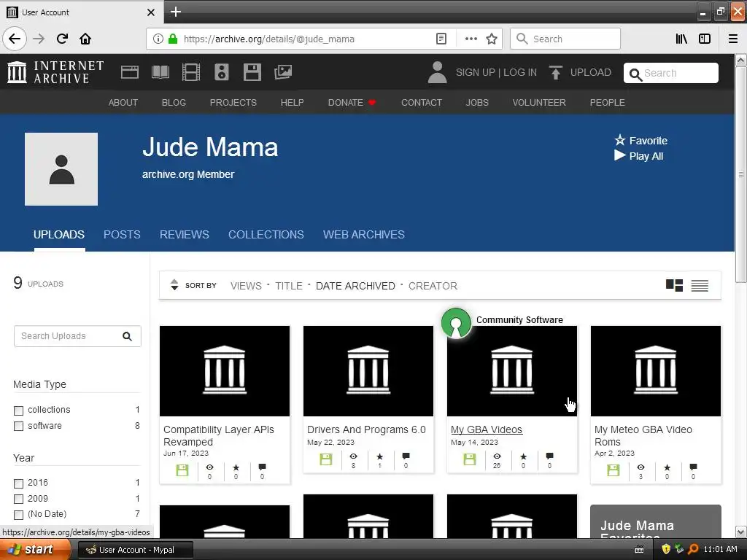Viewport: 747px width, 560px height.
Task: Show site information icon in address bar
Action: [x=158, y=39]
